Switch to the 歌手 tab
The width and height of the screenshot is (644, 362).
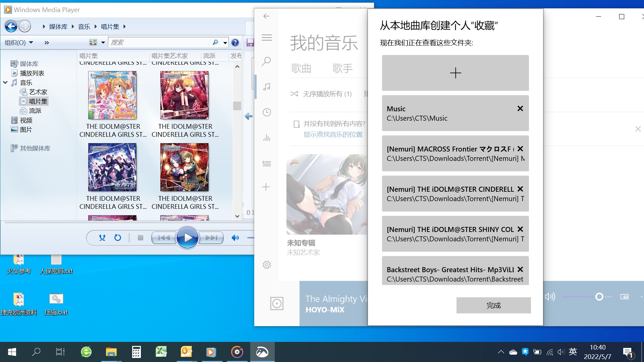point(342,68)
